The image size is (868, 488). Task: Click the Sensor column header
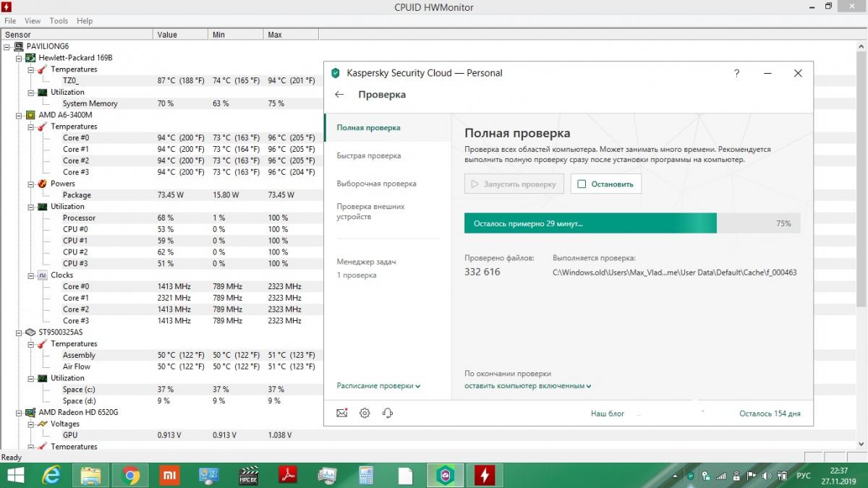pos(77,35)
